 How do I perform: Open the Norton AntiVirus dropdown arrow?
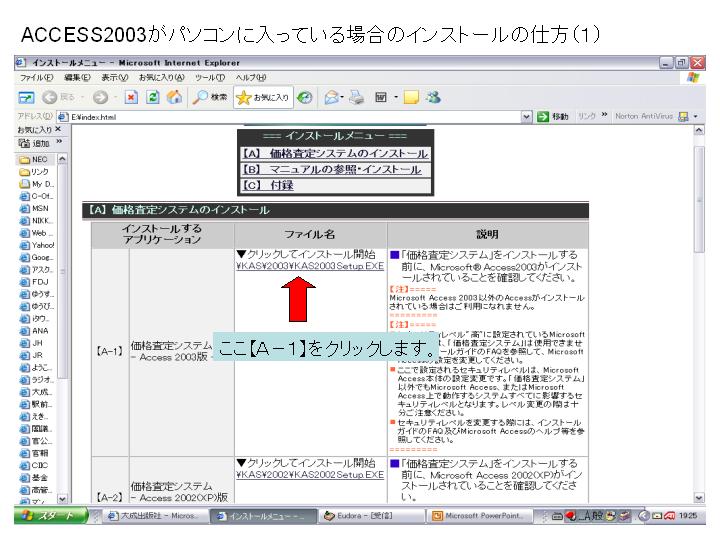pos(696,117)
